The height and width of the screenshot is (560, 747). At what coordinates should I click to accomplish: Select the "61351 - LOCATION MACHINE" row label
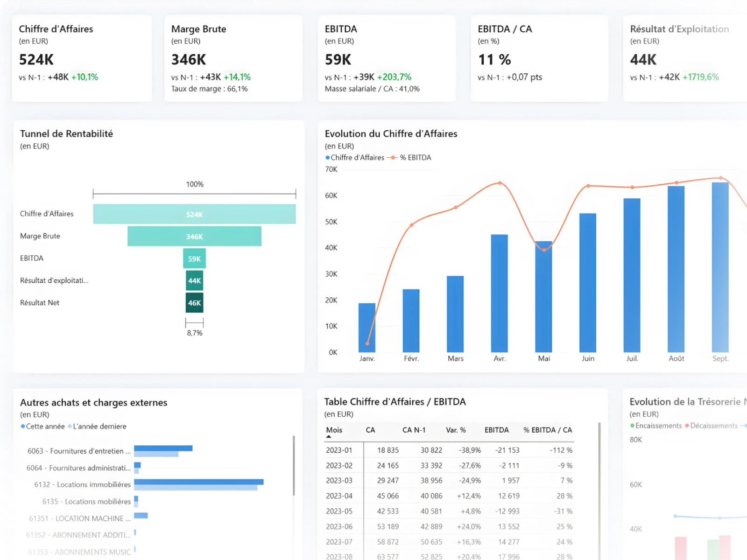pyautogui.click(x=80, y=518)
